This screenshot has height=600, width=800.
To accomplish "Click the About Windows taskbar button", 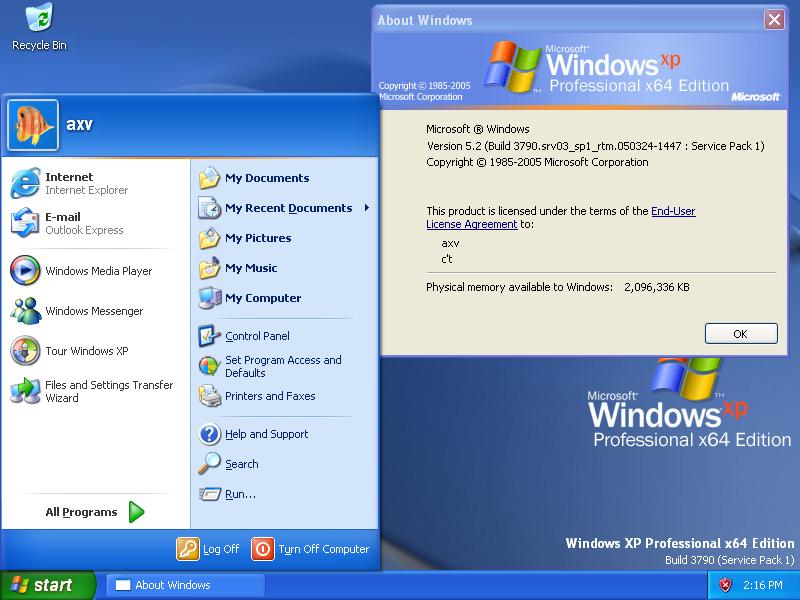I will (x=185, y=585).
